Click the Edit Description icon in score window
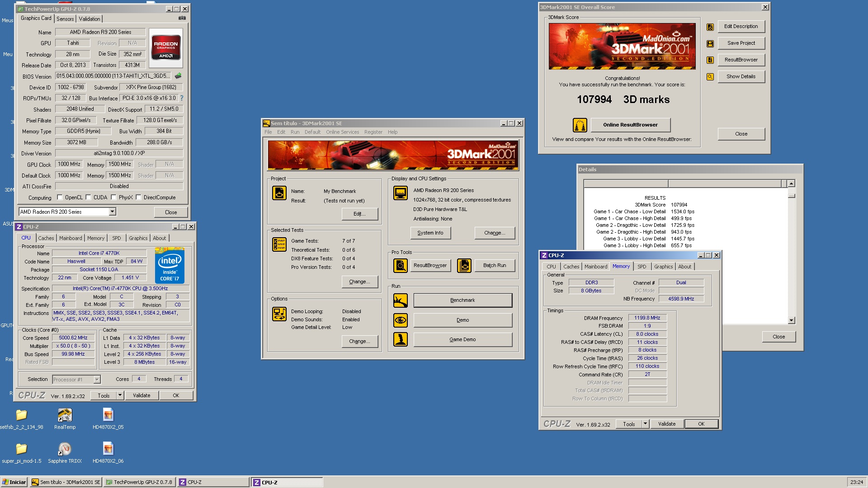Screen dimensions: 868x488 coord(710,27)
